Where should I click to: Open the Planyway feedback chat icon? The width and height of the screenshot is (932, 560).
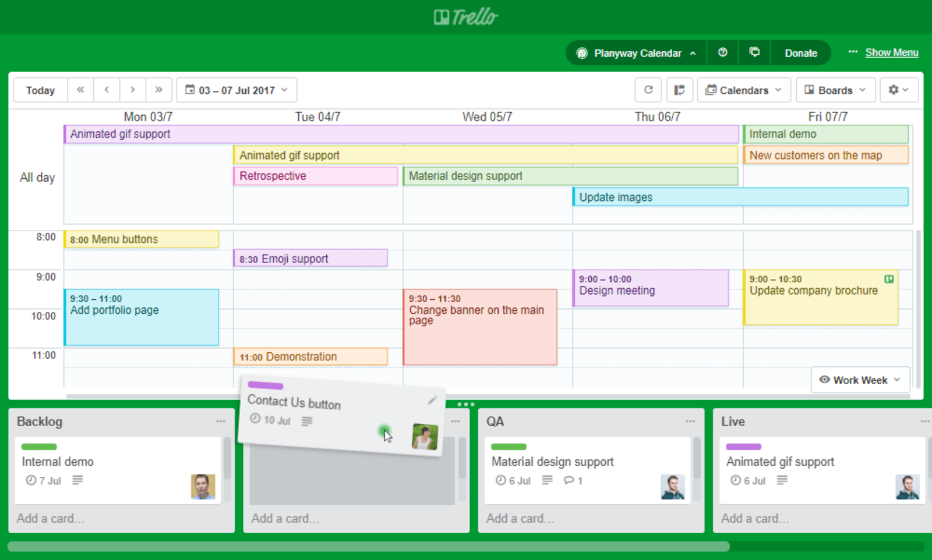tap(754, 52)
